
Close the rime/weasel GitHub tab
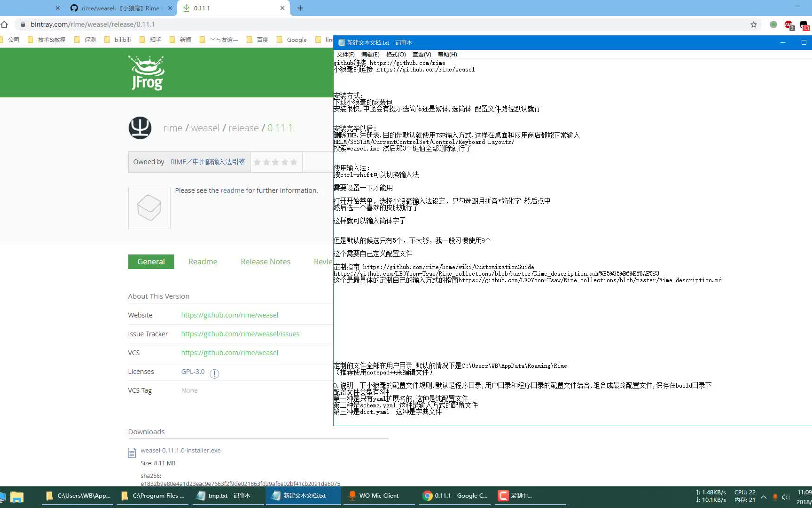click(x=170, y=8)
